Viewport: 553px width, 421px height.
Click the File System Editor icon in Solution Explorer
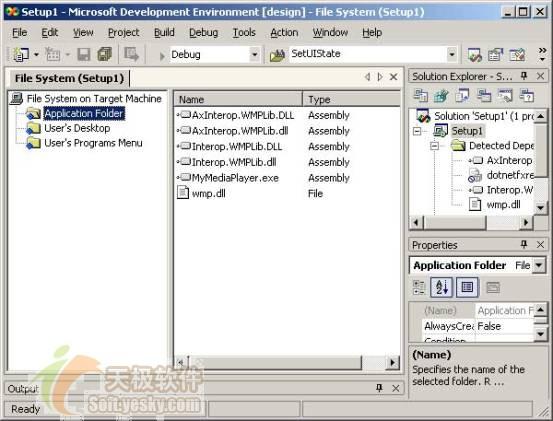tap(420, 96)
